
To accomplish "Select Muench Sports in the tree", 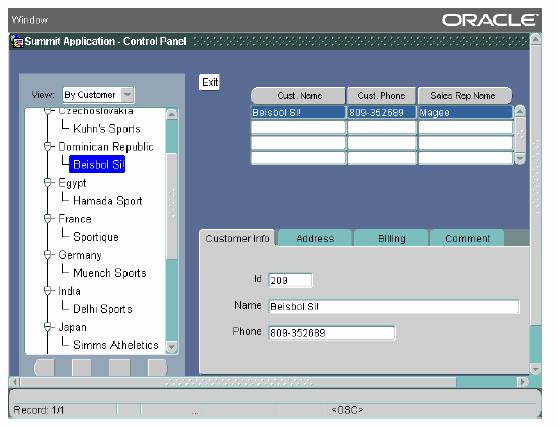I will point(110,273).
